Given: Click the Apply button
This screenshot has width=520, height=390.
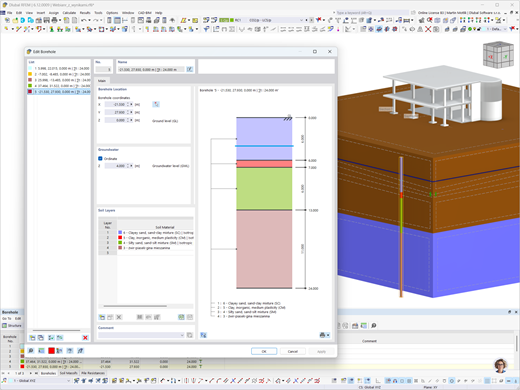Looking at the screenshot, I should point(321,351).
